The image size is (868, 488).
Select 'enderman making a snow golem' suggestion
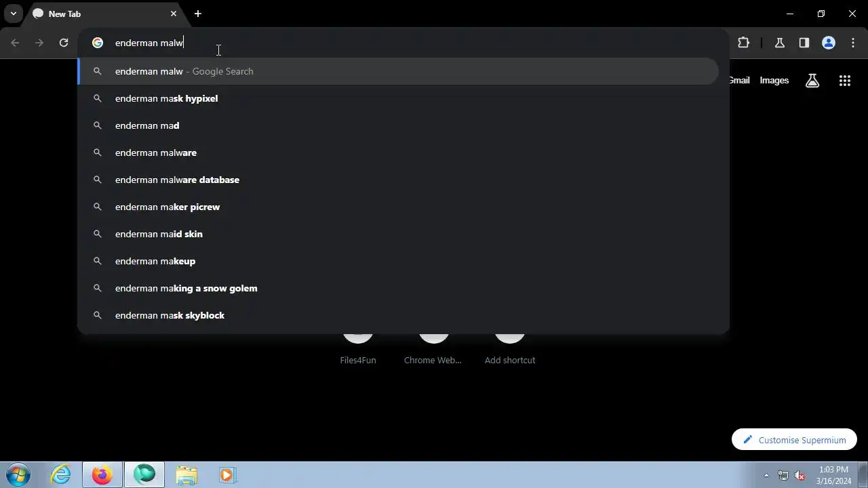click(399, 288)
